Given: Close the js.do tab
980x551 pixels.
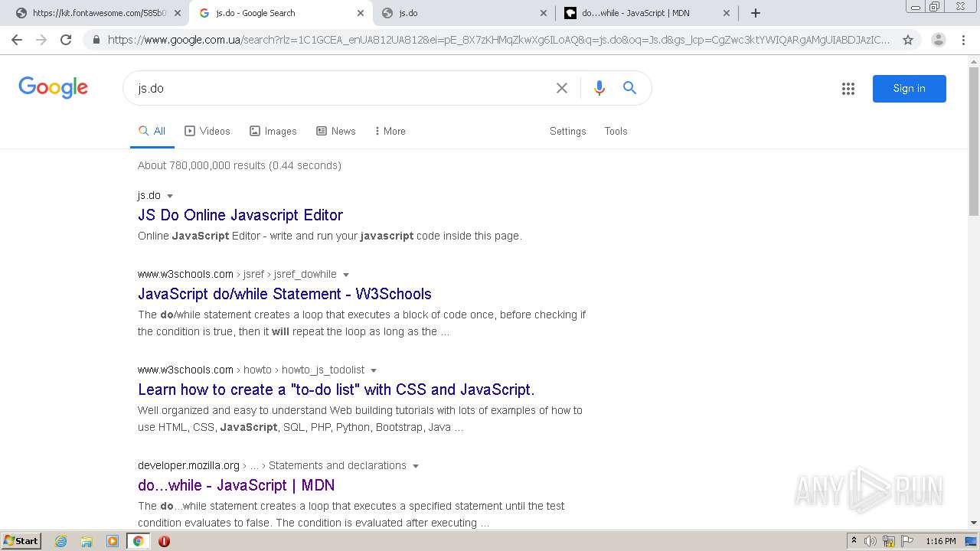Looking at the screenshot, I should coord(544,13).
